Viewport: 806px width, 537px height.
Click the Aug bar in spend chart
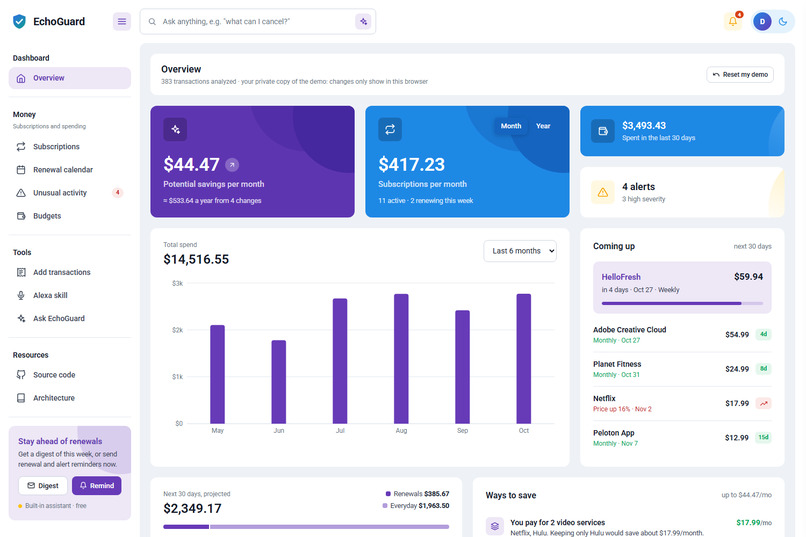click(401, 359)
